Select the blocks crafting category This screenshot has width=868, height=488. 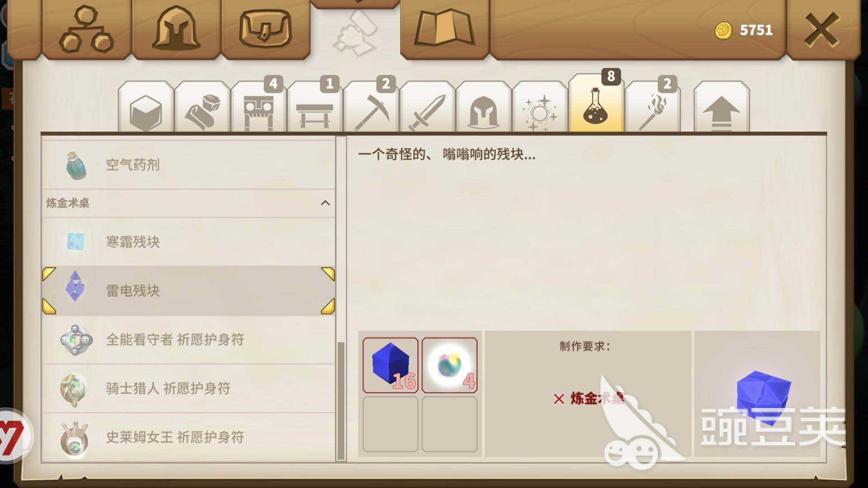[x=146, y=108]
